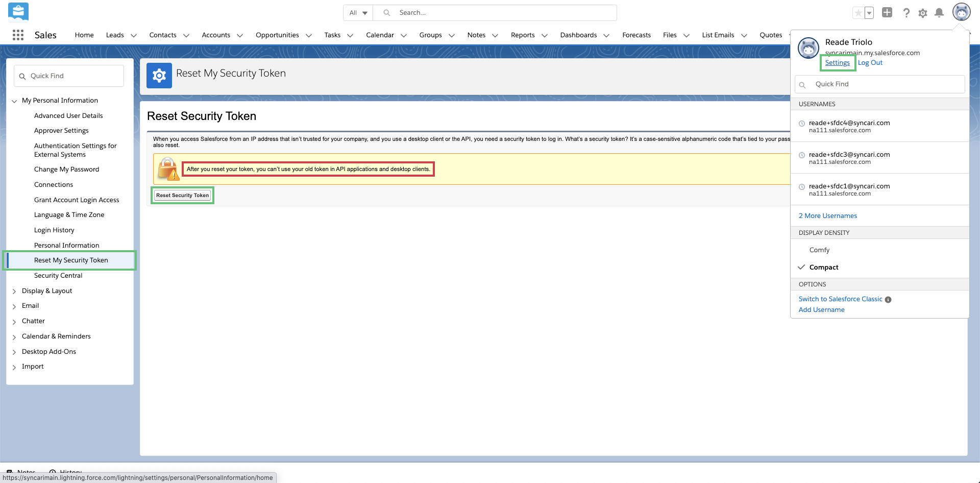Viewport: 980px width, 483px height.
Task: Click the blue gear settings page icon
Action: [159, 76]
